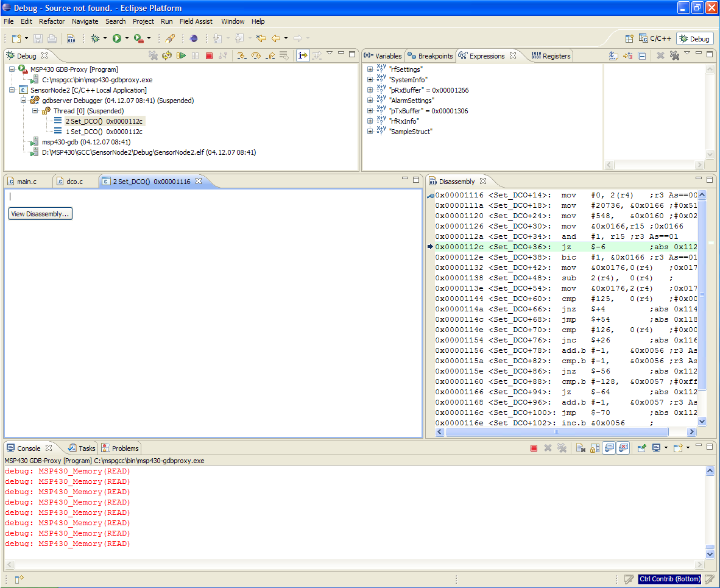Viewport: 720px width, 588px height.
Task: Switch to the Problems tab
Action: (x=121, y=448)
